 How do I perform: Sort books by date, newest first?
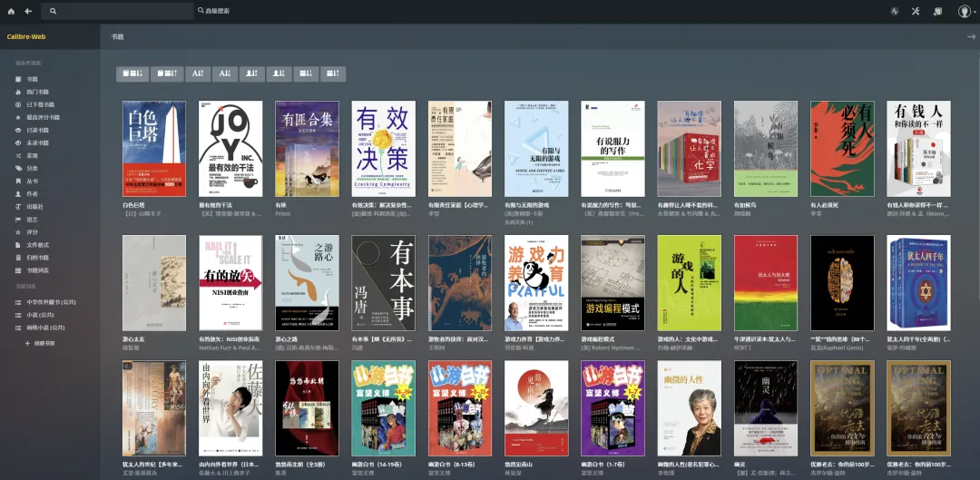coord(132,73)
